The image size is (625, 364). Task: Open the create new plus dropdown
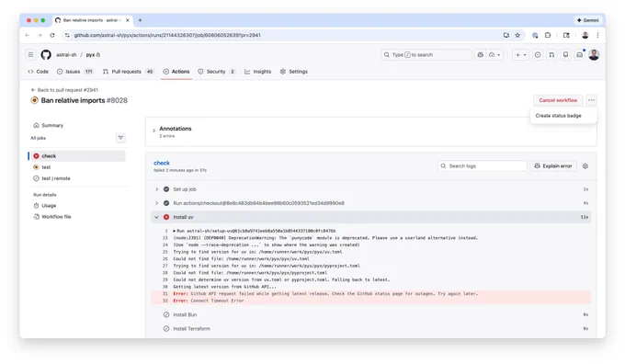click(x=520, y=54)
